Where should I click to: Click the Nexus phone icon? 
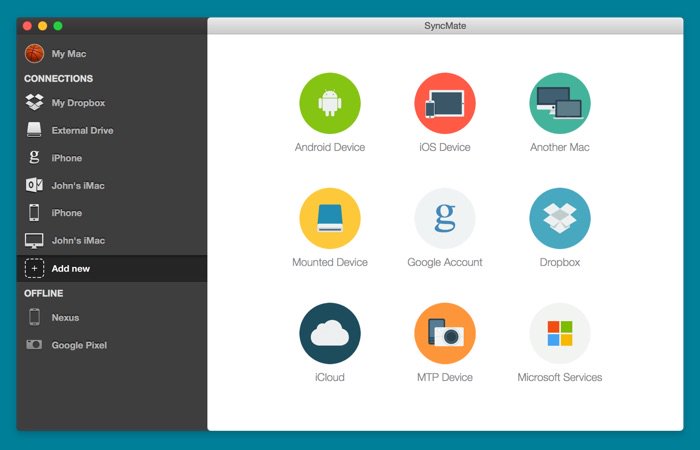point(34,317)
